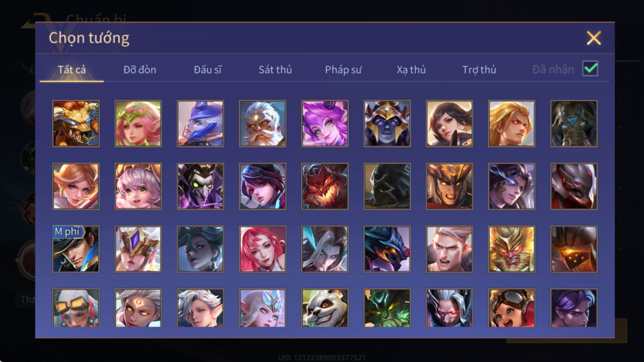This screenshot has height=362, width=644.
Task: Choose the golden monkey king hero
Action: click(512, 249)
